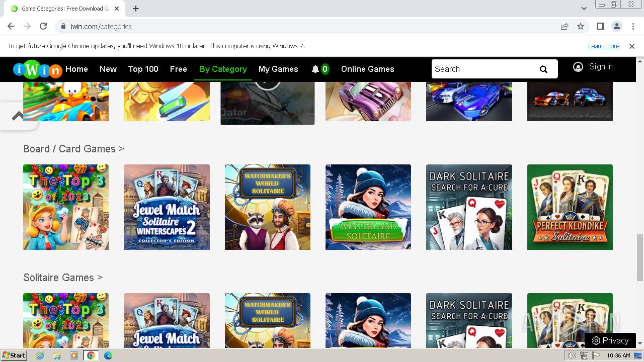This screenshot has width=644, height=362.
Task: Click the address bar URL
Action: [x=101, y=27]
